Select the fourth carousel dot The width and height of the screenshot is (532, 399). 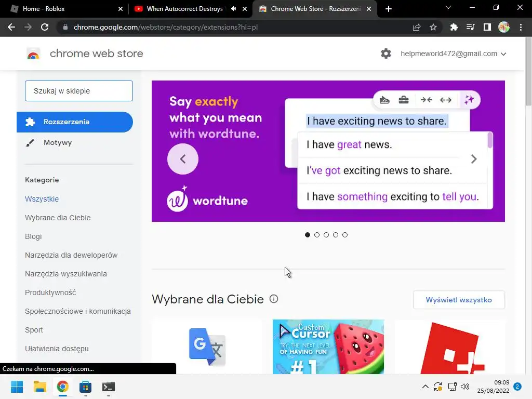click(336, 235)
